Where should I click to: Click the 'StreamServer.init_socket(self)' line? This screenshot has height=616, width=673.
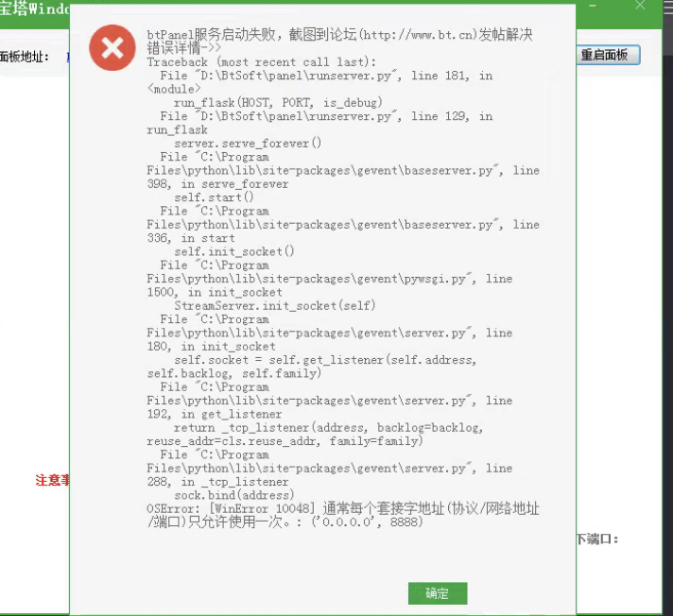[275, 305]
